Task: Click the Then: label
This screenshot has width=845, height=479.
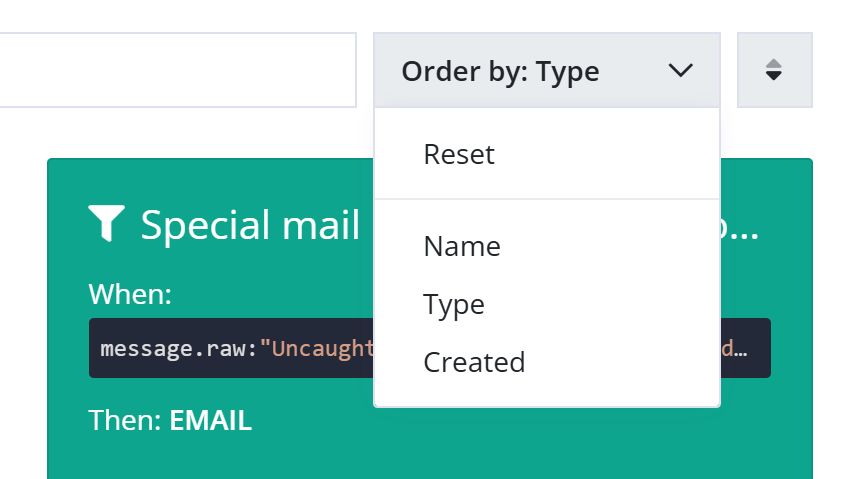Action: pos(125,420)
